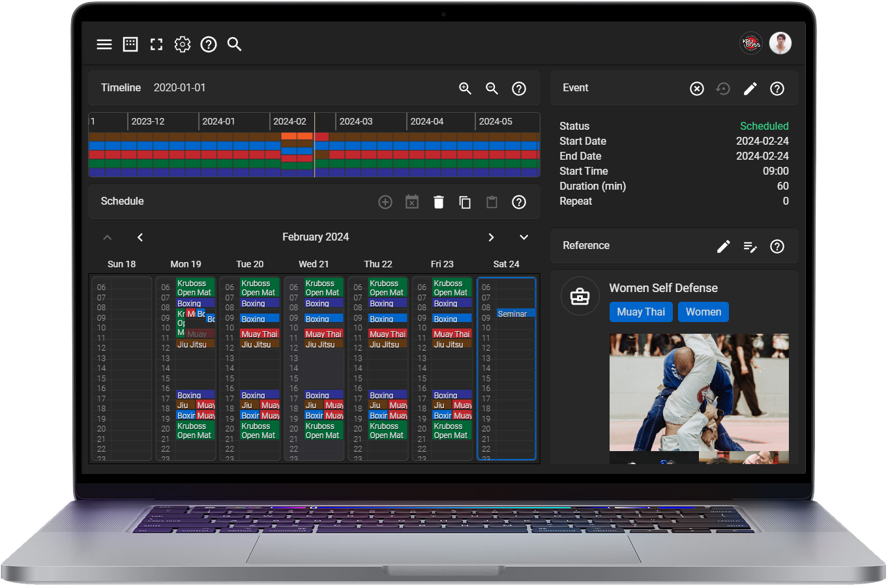
Task: Select the Sun 18 day header
Action: (122, 264)
